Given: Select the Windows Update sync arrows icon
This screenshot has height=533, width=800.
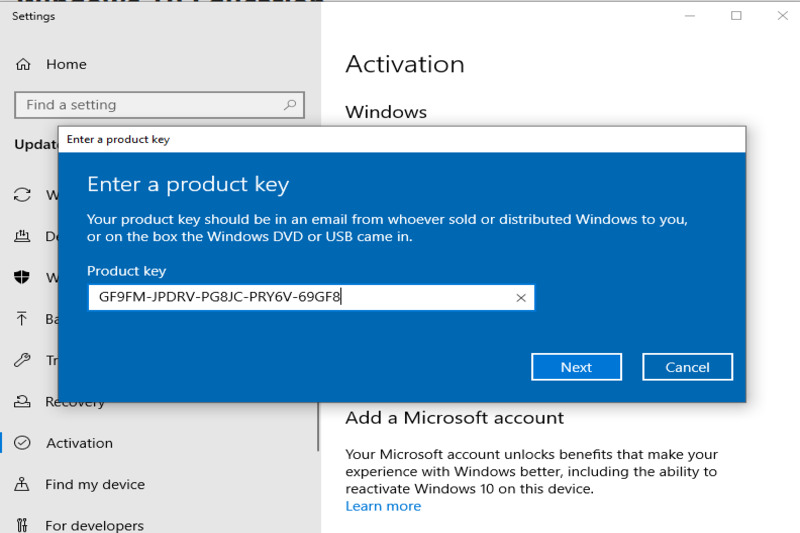Looking at the screenshot, I should coord(23,195).
